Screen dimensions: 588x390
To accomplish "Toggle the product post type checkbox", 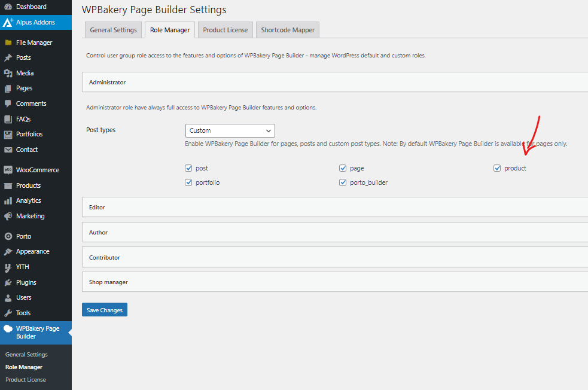I will point(497,168).
